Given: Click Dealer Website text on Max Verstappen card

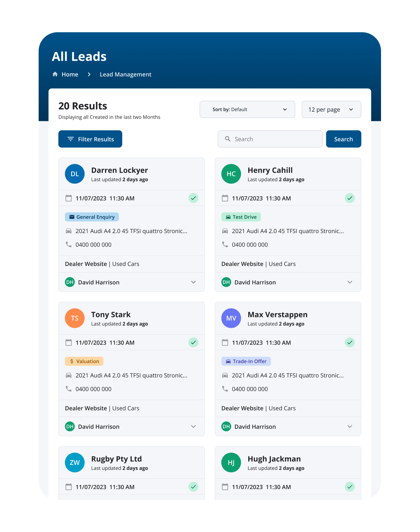Looking at the screenshot, I should pos(242,408).
